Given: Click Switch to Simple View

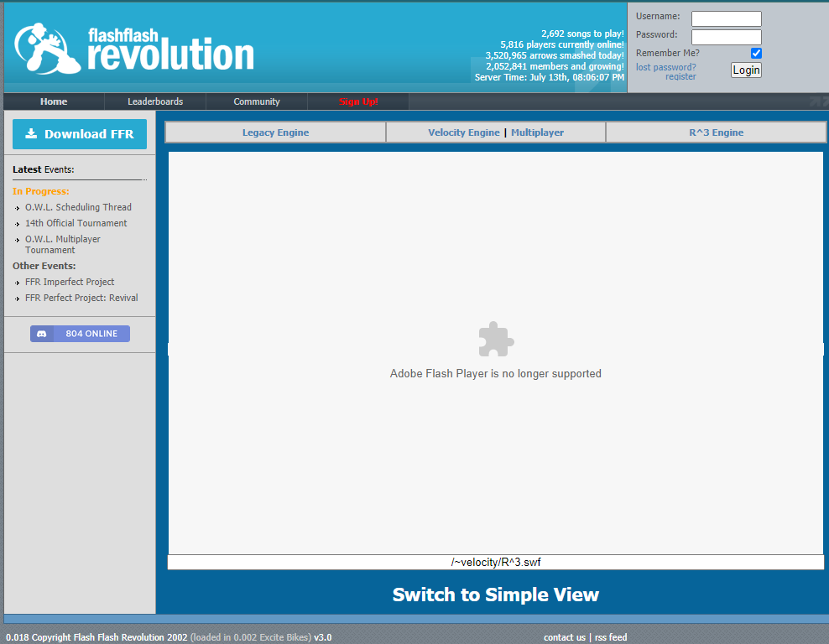Looking at the screenshot, I should (x=496, y=595).
